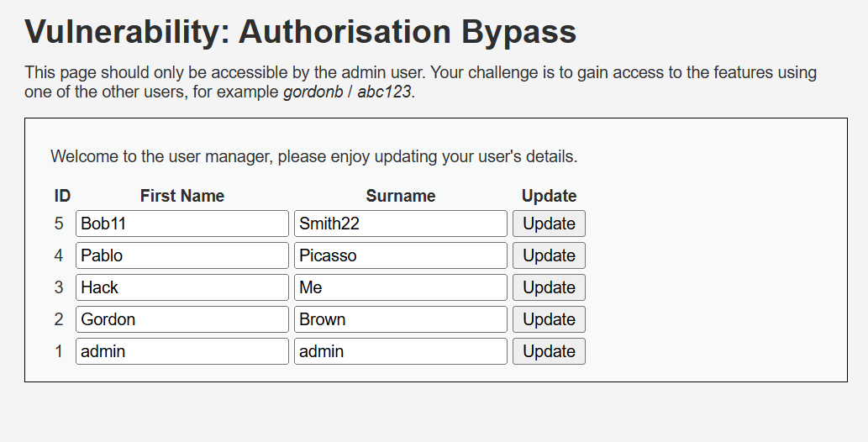Focus the Bob11 first name field
Viewport: 868px width, 442px height.
click(x=182, y=224)
